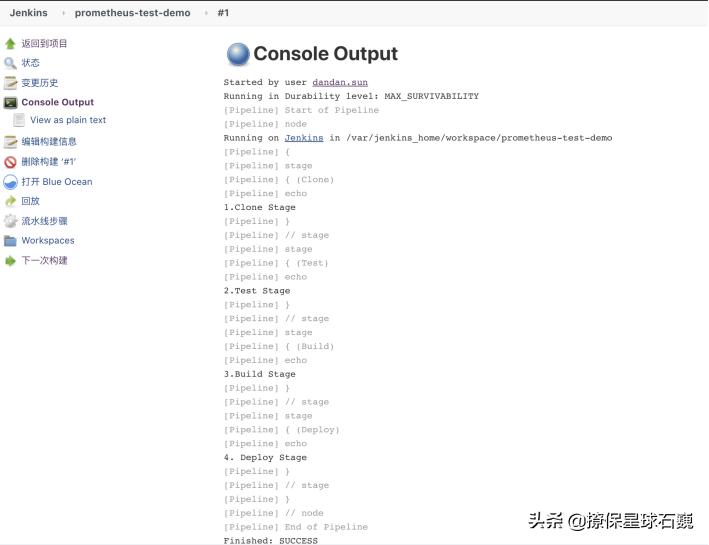Viewport: 709px width, 545px height.
Task: Click the green replay arrow icon
Action: (x=10, y=201)
